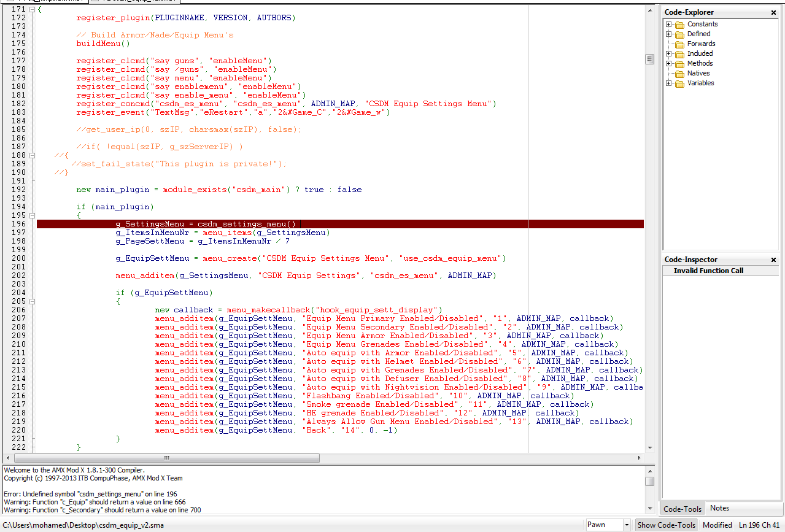Click the editor scrollbar up arrow
The image size is (785, 532).
(649, 10)
